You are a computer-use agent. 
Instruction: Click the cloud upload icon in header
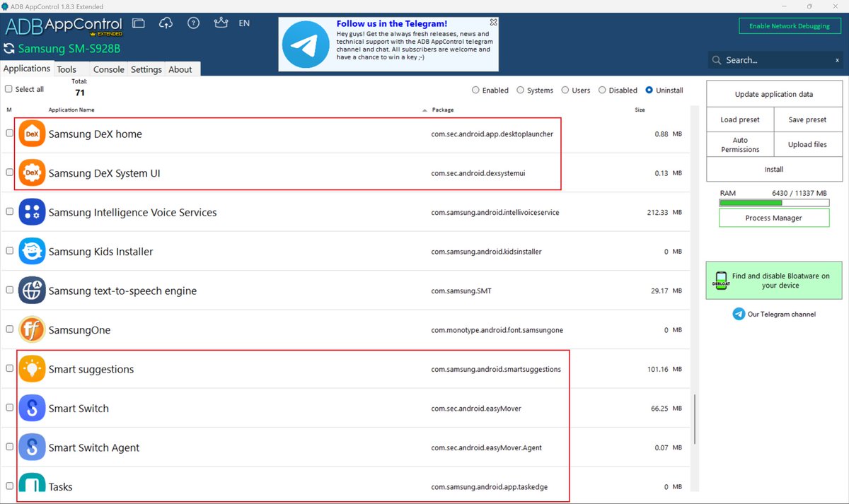coord(166,23)
